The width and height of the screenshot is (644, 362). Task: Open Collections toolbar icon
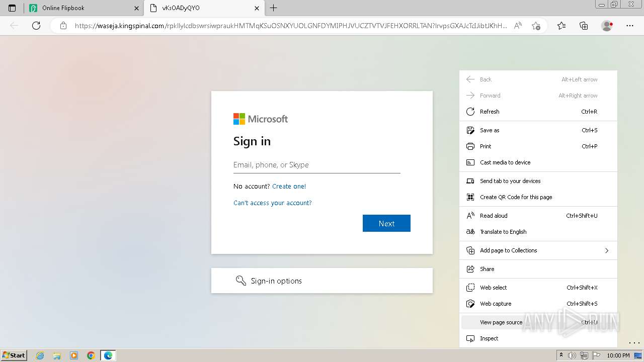[x=584, y=26]
